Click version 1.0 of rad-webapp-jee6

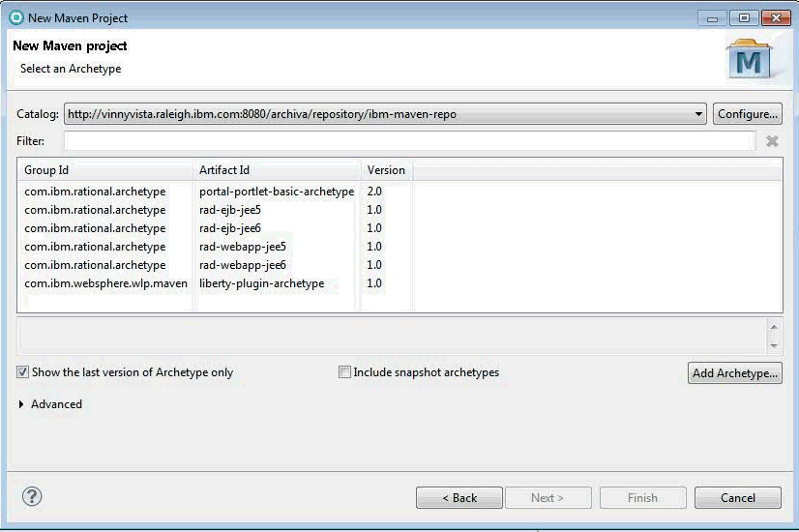click(374, 265)
